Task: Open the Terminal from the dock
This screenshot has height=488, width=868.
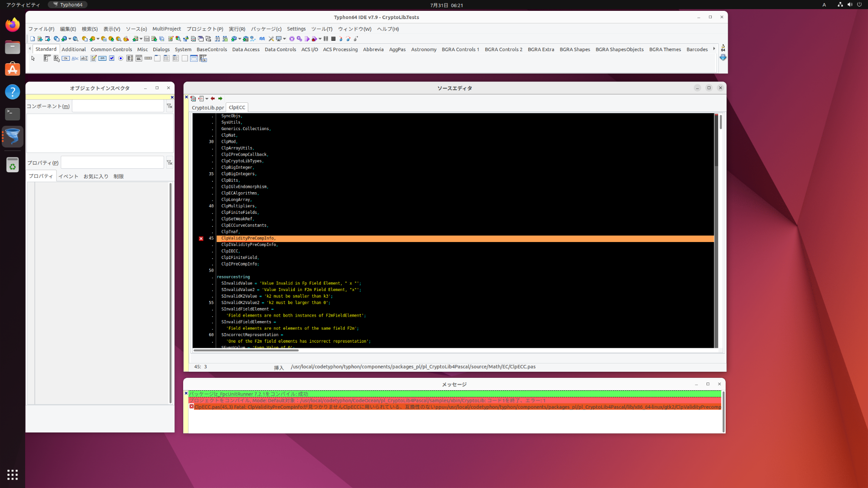Action: tap(13, 114)
